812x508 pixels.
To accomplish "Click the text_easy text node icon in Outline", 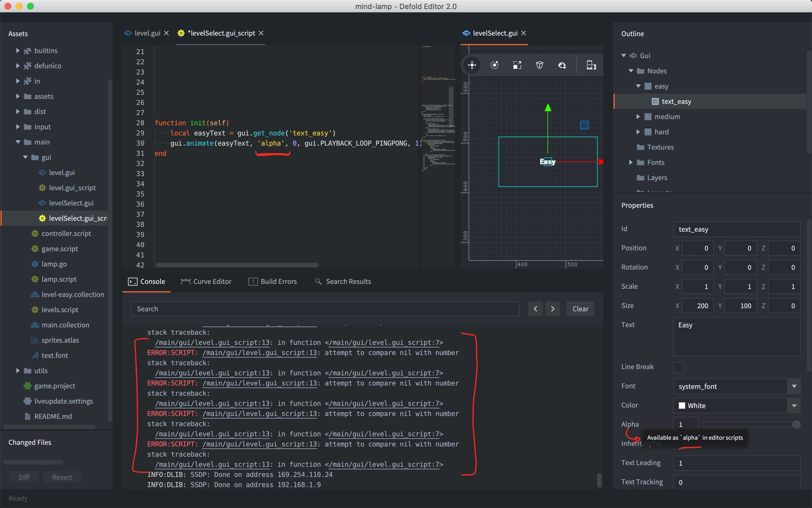I will click(x=655, y=102).
